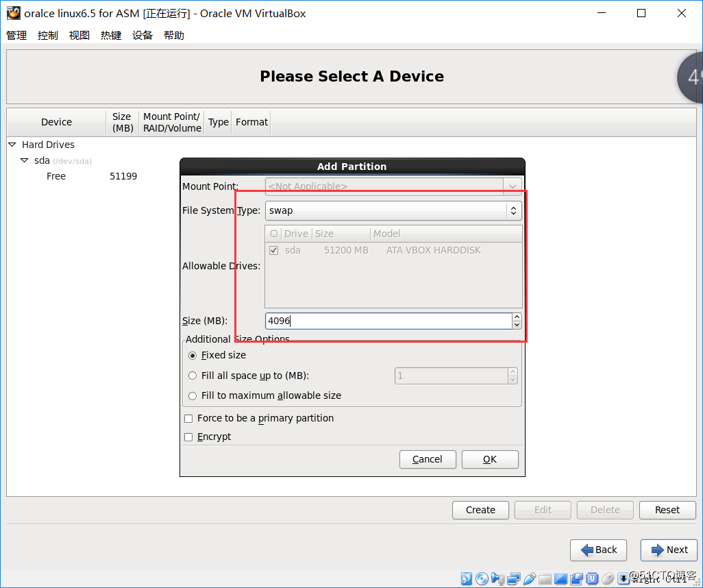Image resolution: width=703 pixels, height=588 pixels.
Task: Open the 热键 menu
Action: click(111, 36)
